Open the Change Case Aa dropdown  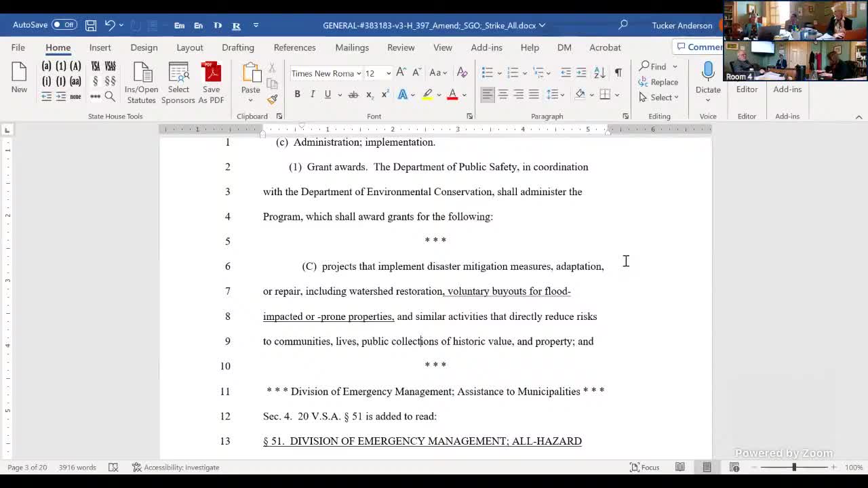click(438, 73)
